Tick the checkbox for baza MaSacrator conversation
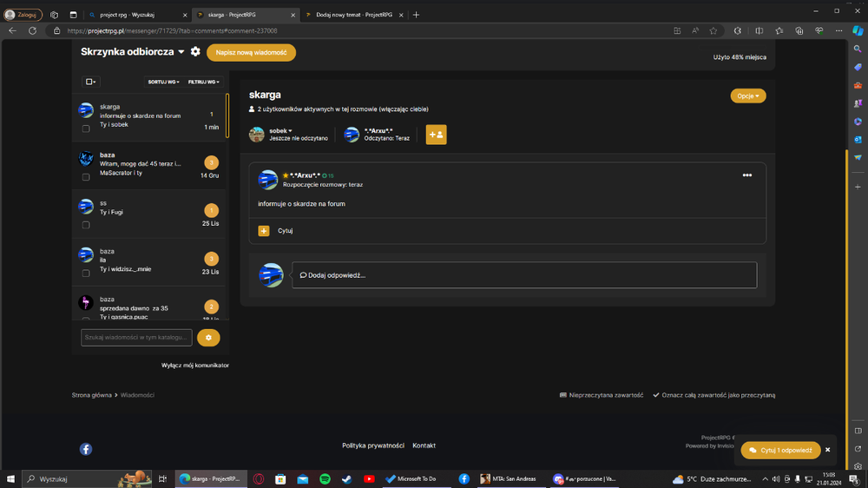The image size is (868, 488). click(86, 177)
